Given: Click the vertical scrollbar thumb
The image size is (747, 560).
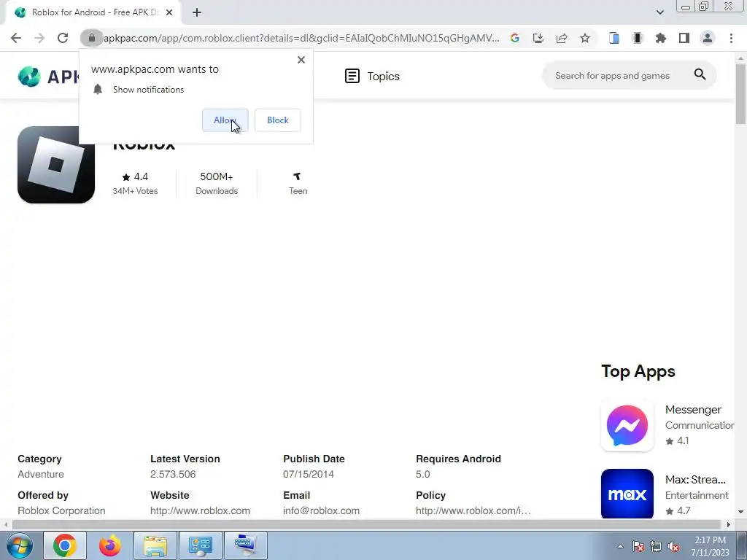Looking at the screenshot, I should click(x=741, y=93).
